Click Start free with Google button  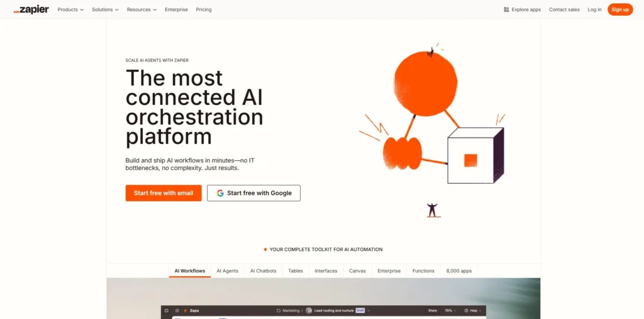click(253, 193)
